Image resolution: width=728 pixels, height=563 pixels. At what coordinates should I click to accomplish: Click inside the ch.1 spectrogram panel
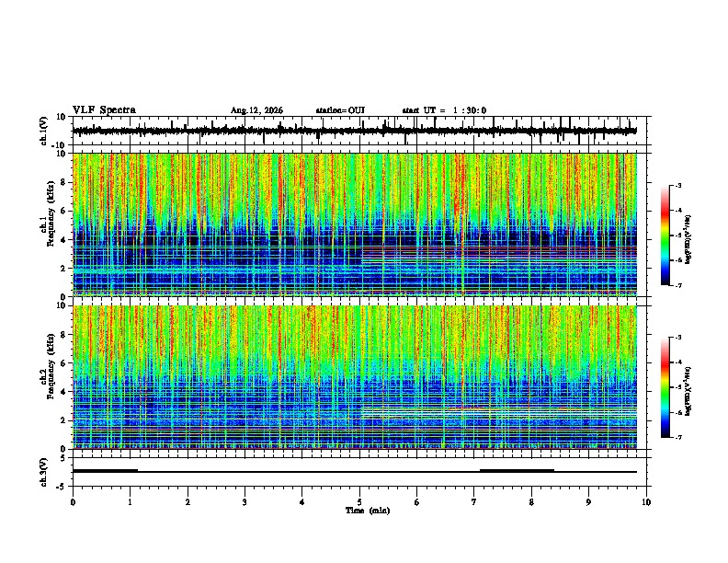[359, 224]
